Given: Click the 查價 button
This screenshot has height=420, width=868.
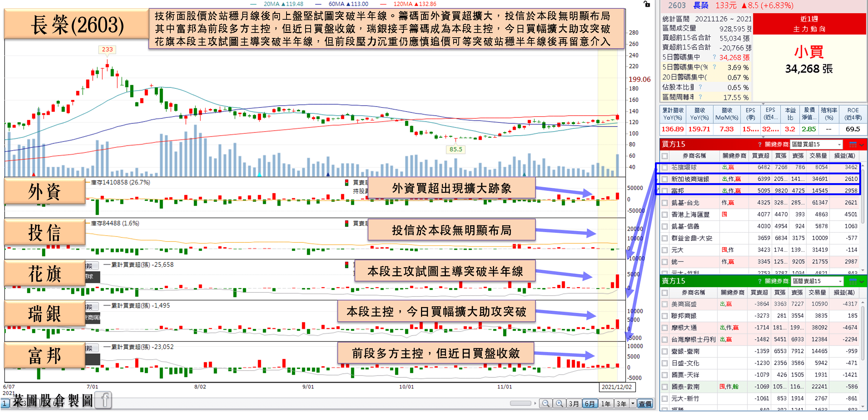Looking at the screenshot, I should pos(645,404).
